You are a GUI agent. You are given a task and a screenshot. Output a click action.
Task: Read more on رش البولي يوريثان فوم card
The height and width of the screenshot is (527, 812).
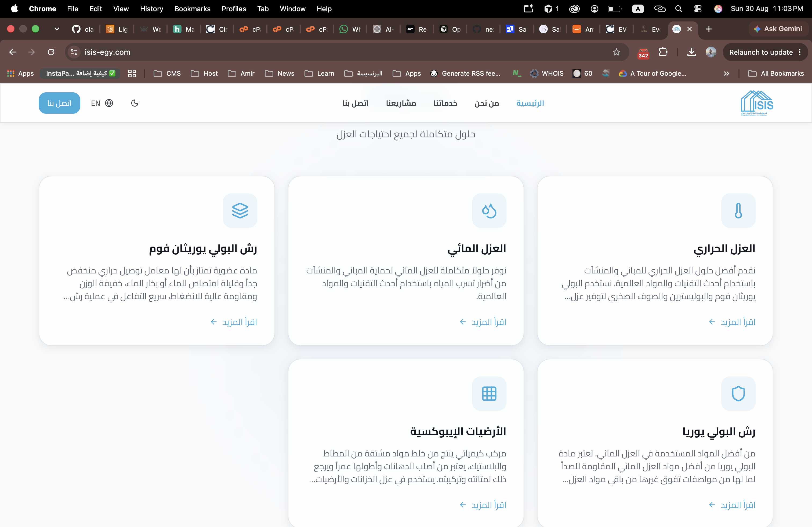pyautogui.click(x=234, y=322)
